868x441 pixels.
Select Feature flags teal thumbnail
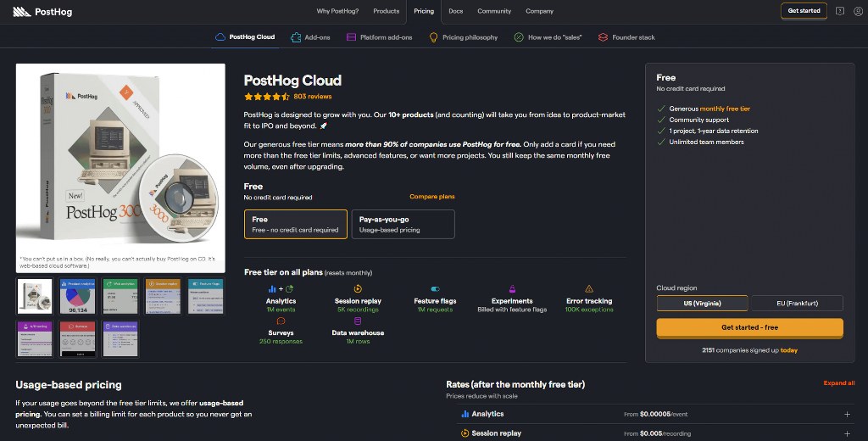(205, 296)
